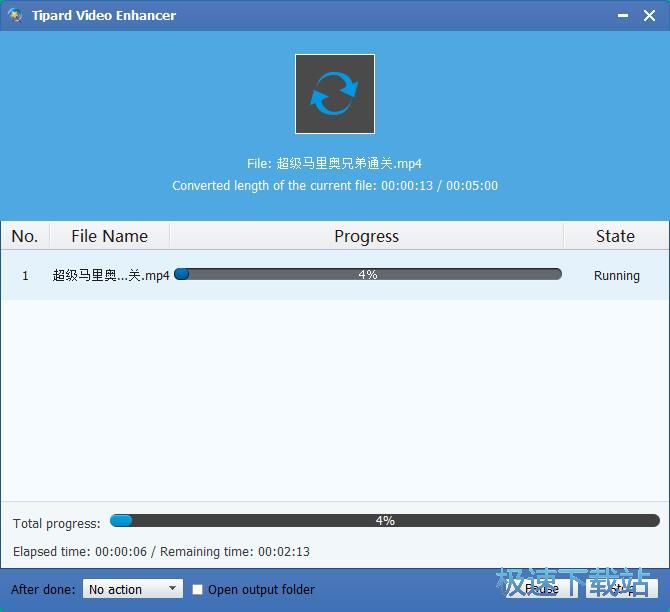Click the Remaining time 00:02:13 text
This screenshot has height=612, width=670.
click(x=235, y=552)
